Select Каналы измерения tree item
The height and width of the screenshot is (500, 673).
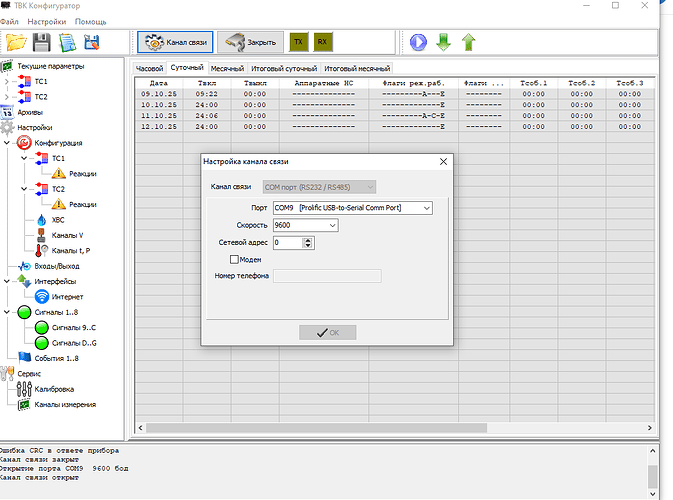point(65,405)
